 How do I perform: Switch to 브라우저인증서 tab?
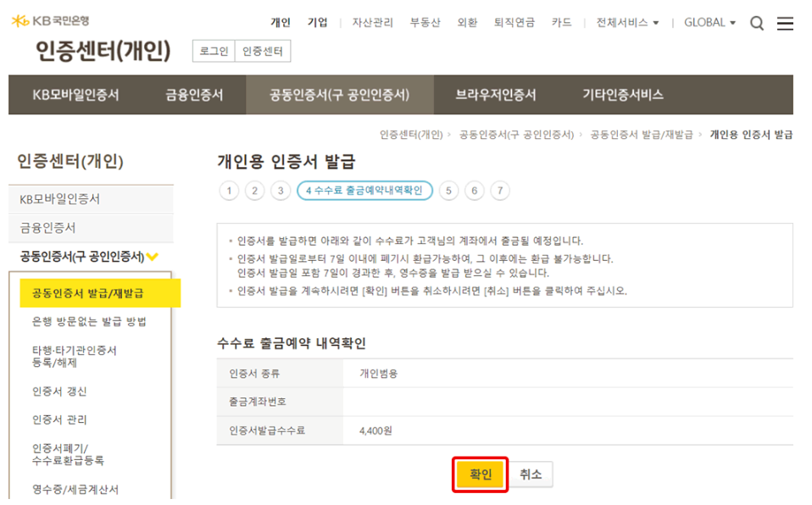pyautogui.click(x=495, y=95)
